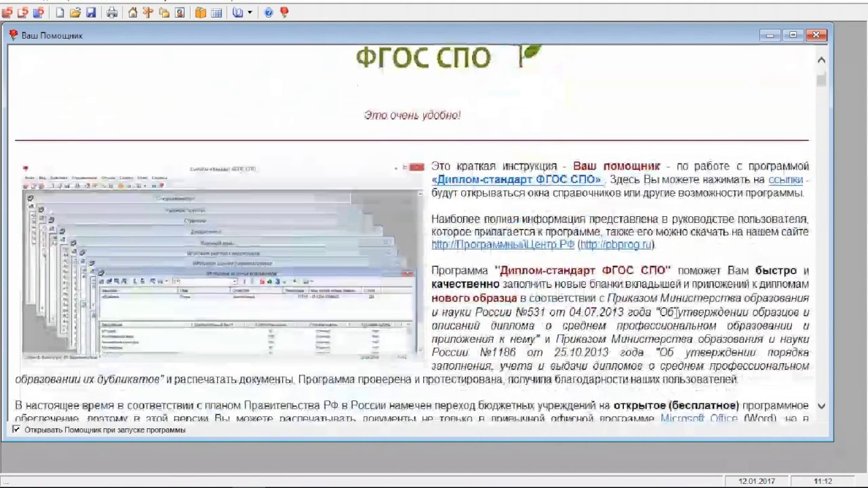The width and height of the screenshot is (868, 488).
Task: Click the 'Ваш Помощник' window title
Action: pos(52,35)
